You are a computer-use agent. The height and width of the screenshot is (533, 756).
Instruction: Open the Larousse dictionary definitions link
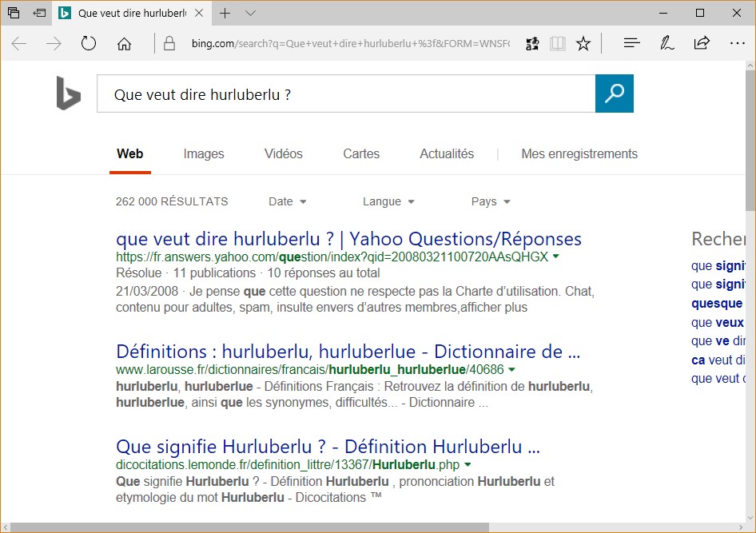pyautogui.click(x=348, y=352)
